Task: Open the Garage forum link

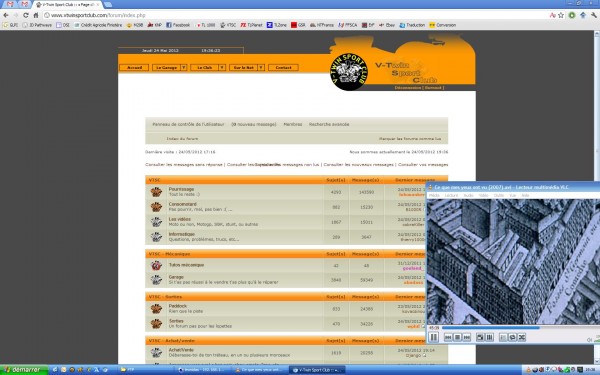Action: tap(176, 277)
